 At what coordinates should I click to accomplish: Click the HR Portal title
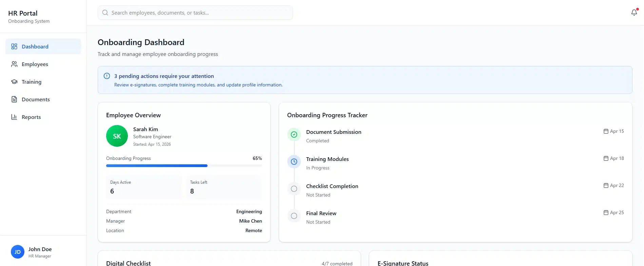[23, 13]
